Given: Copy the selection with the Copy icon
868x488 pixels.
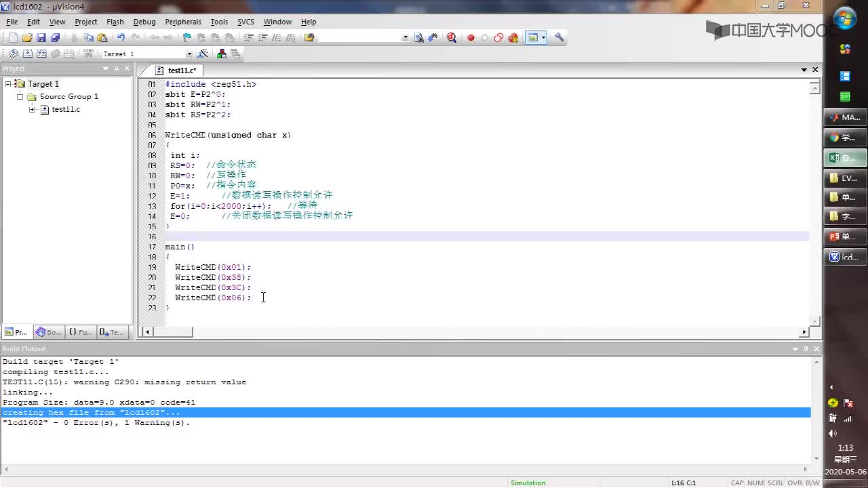Looking at the screenshot, I should [x=89, y=38].
